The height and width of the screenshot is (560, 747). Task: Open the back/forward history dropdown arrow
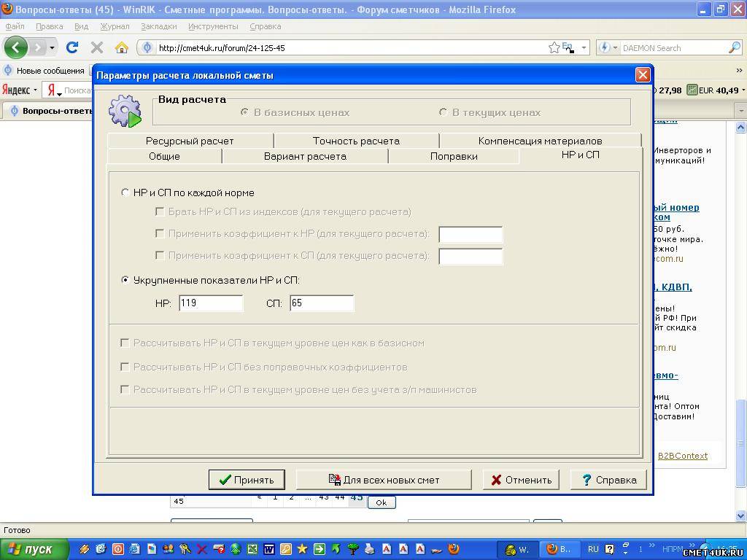pyautogui.click(x=52, y=47)
